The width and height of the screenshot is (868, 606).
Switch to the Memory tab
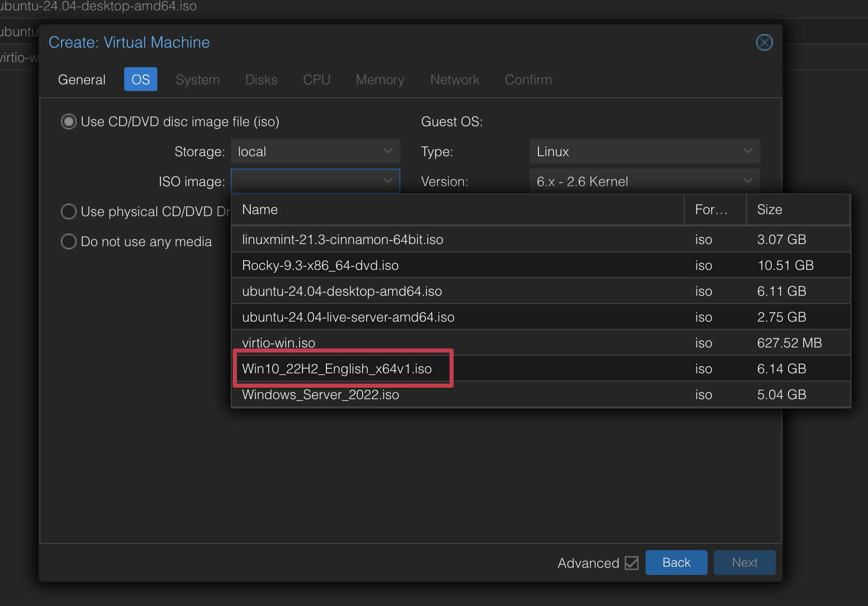[380, 80]
